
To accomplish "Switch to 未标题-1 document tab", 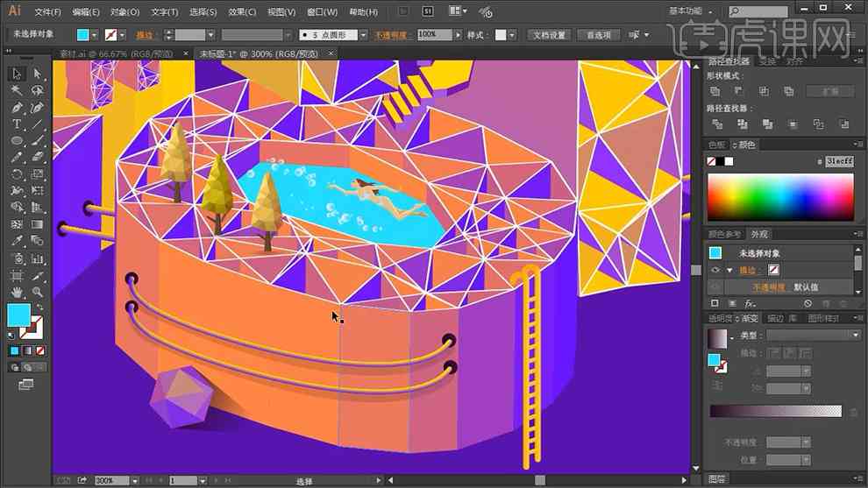I will coord(259,53).
